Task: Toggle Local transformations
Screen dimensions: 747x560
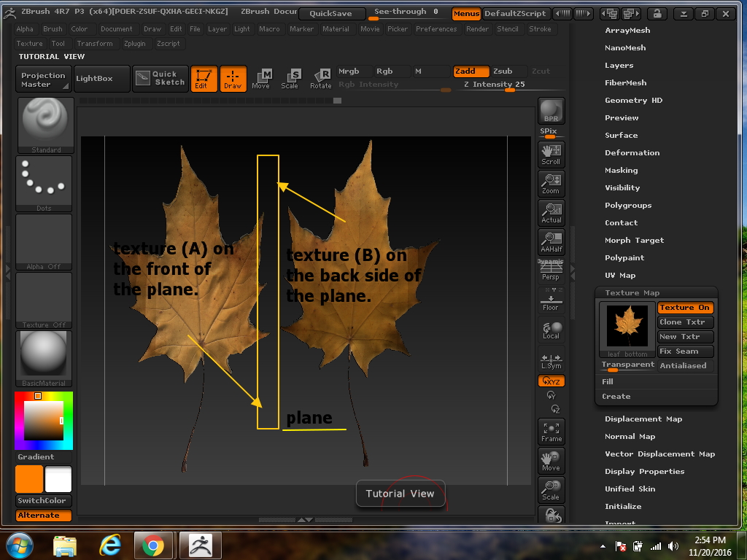Action: click(551, 330)
